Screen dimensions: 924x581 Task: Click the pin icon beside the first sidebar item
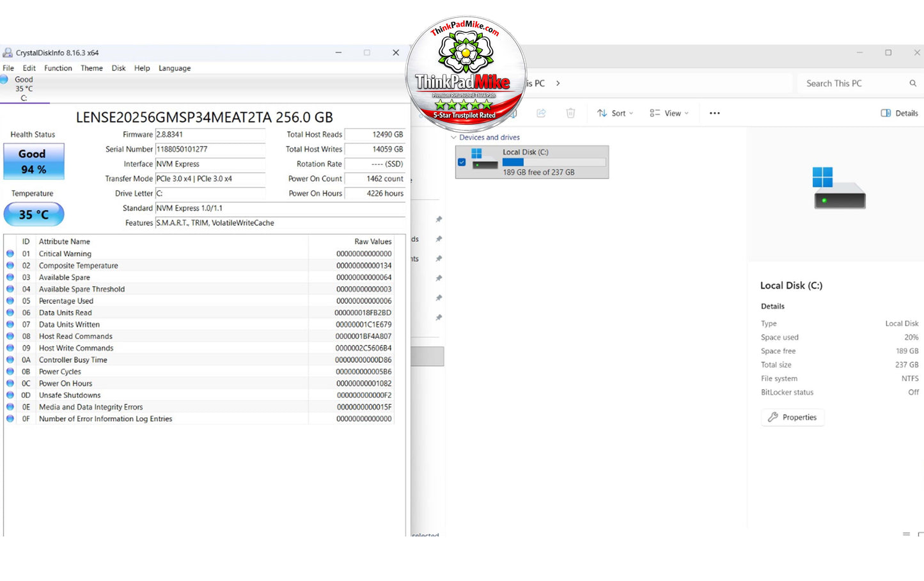click(439, 219)
